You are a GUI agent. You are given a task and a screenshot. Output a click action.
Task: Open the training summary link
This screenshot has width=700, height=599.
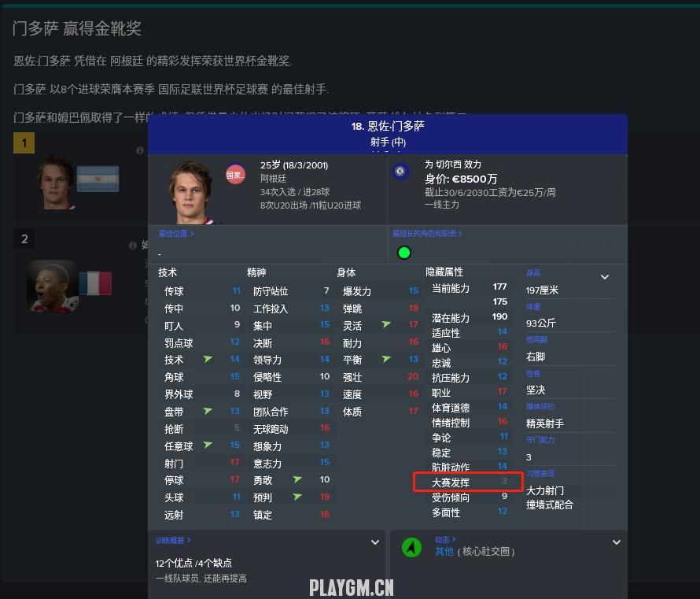(x=173, y=541)
